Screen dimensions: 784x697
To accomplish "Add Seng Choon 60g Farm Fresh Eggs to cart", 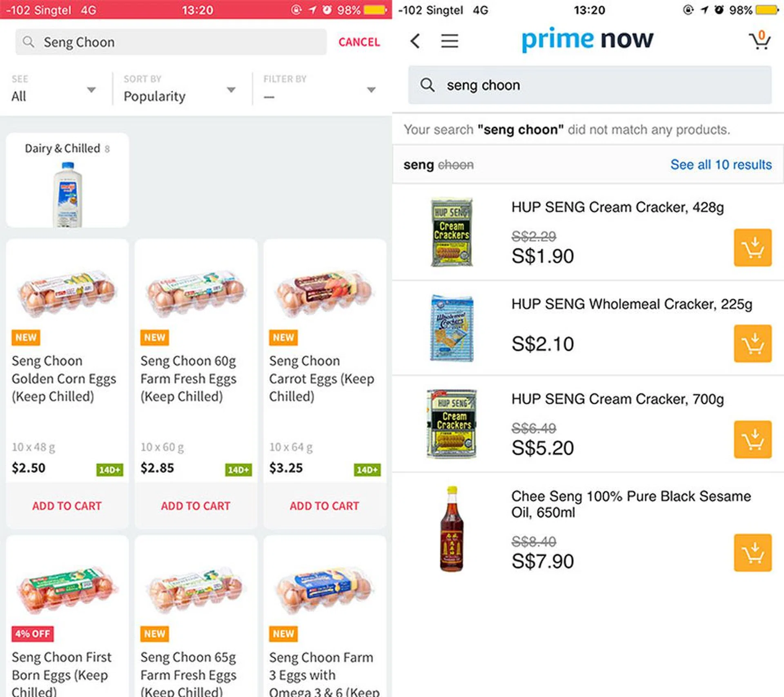I will (196, 506).
